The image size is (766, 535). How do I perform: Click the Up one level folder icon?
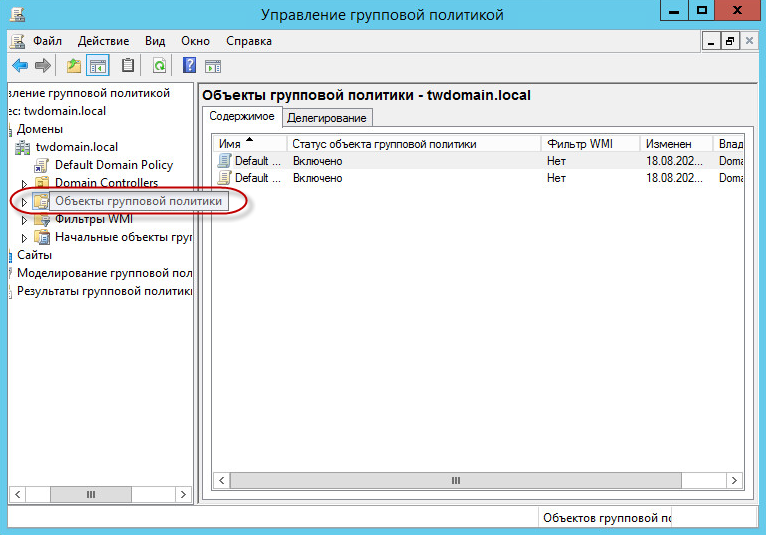point(73,66)
